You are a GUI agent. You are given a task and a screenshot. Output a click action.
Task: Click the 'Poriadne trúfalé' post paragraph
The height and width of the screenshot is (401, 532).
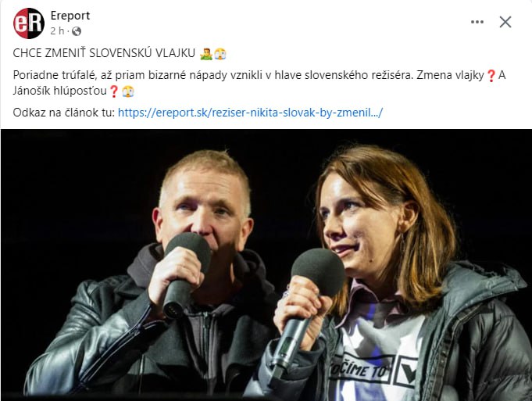coord(259,83)
